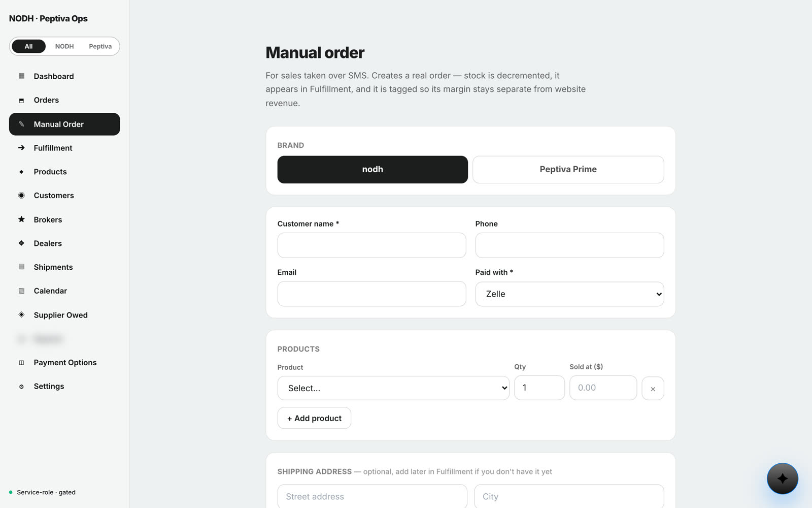This screenshot has height=508, width=812.
Task: Select the Peptiva Prime brand option
Action: [568, 170]
